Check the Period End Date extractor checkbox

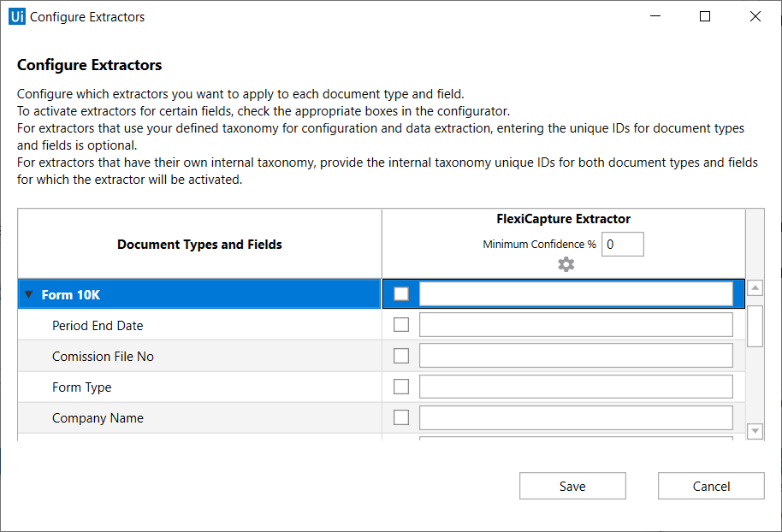tap(401, 324)
